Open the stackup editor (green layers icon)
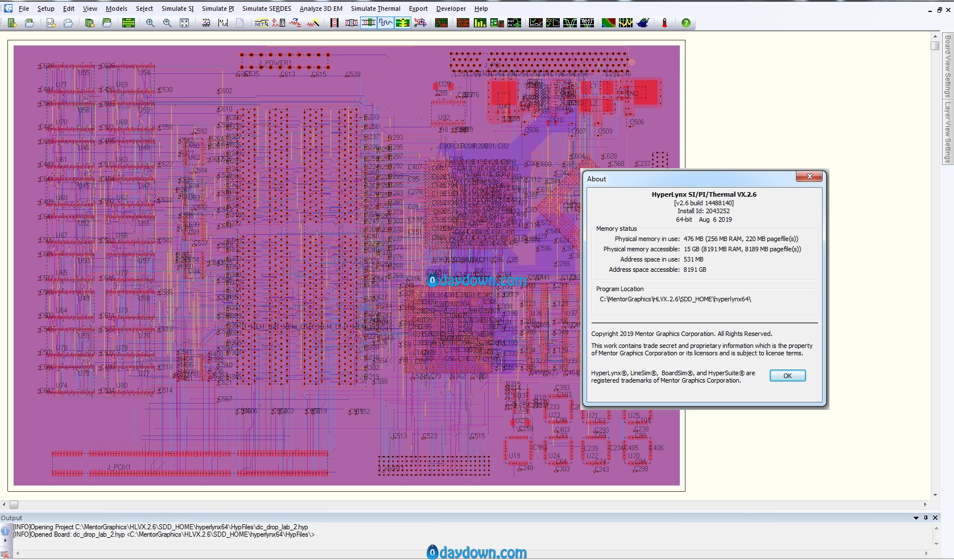Screen dimensions: 954x560 pos(129,23)
